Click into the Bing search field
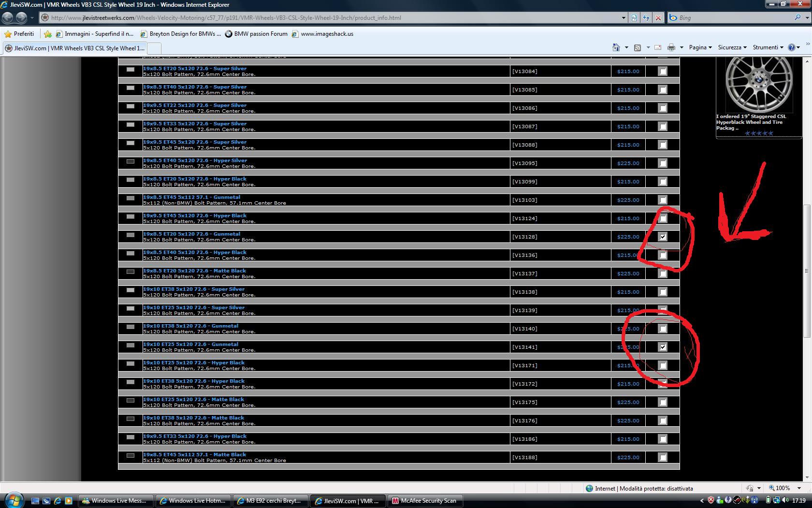 point(735,17)
